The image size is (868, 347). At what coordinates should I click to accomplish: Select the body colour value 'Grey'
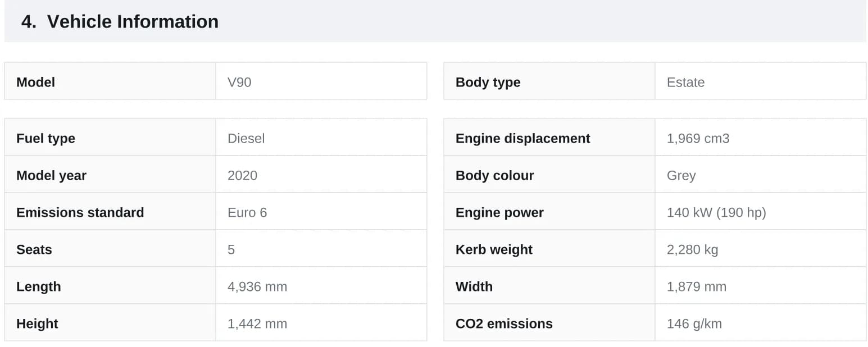681,175
